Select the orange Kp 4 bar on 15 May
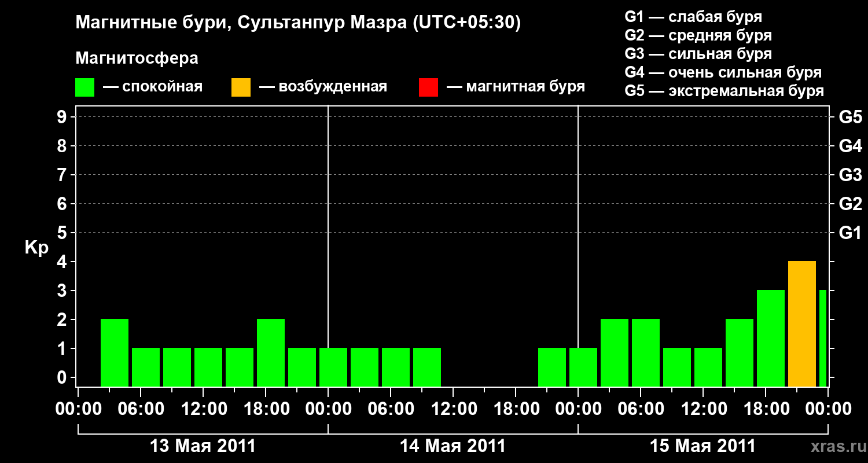This screenshot has height=463, width=868. click(x=802, y=324)
